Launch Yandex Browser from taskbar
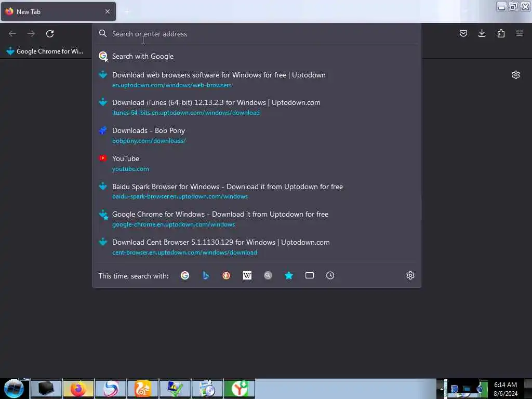Image resolution: width=532 pixels, height=399 pixels. coord(239,389)
